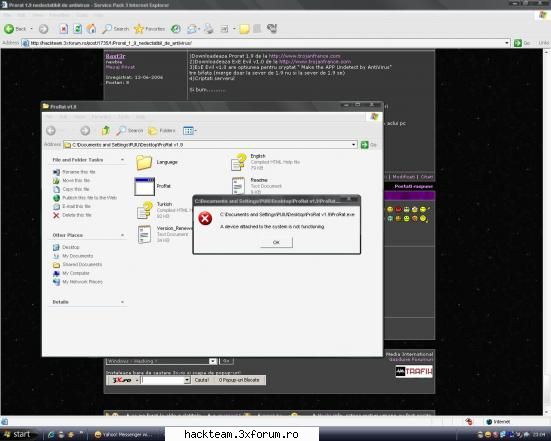Click the History icon in Internet Explorer toolbar
Image resolution: width=551 pixels, height=441 pixels.
(x=176, y=29)
